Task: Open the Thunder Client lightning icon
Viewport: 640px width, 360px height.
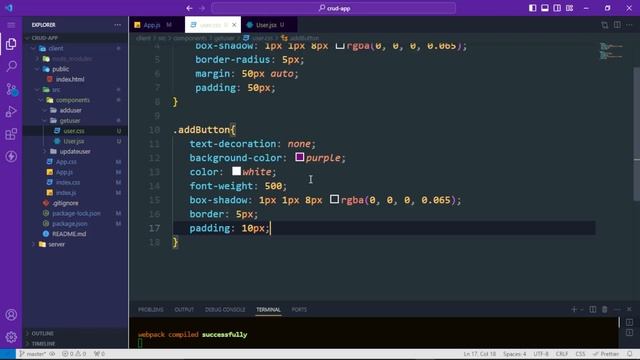Action: click(x=11, y=156)
